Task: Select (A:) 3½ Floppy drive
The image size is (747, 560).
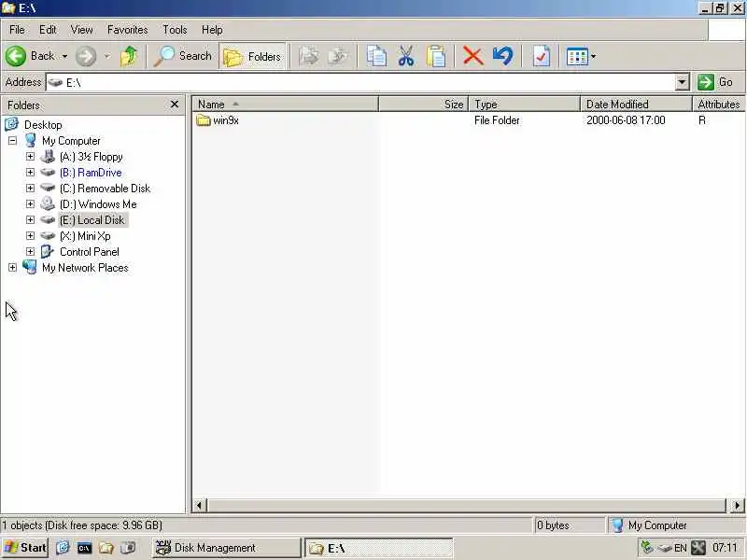Action: (x=91, y=157)
